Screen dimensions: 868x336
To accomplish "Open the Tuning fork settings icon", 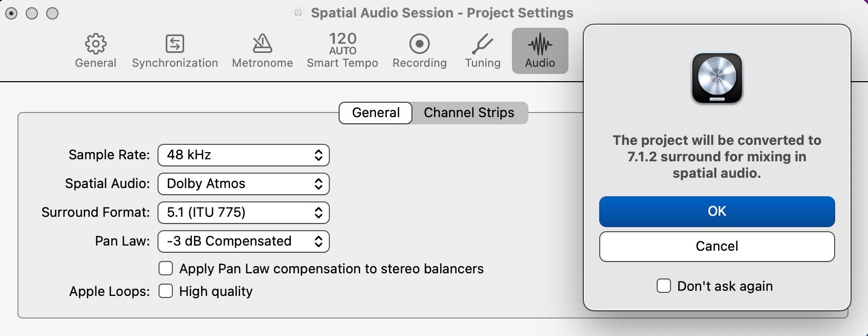I will (x=482, y=50).
